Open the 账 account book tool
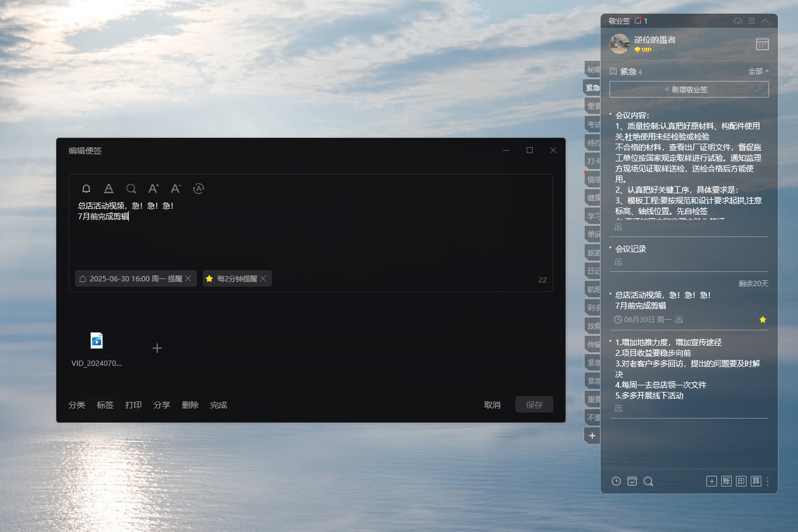 tap(726, 481)
